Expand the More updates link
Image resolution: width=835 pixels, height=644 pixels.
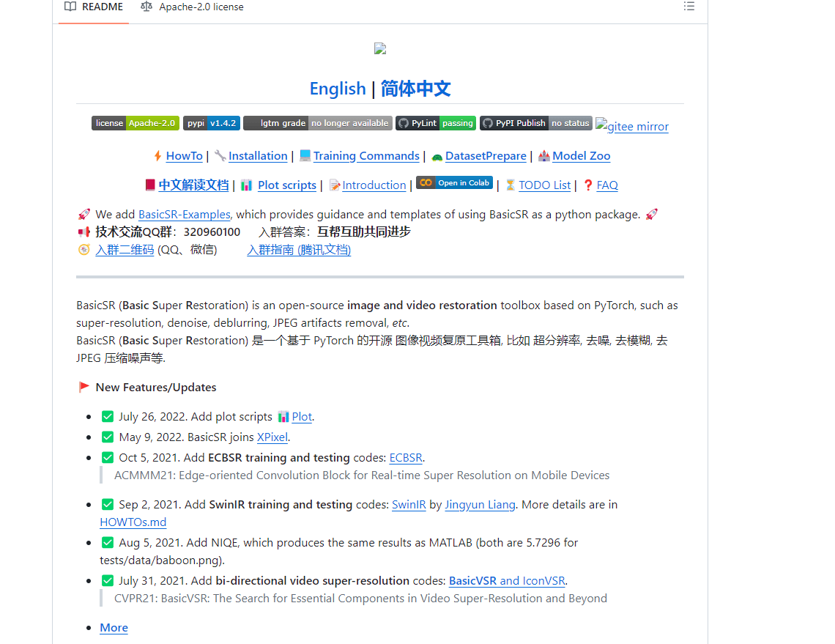[x=114, y=628]
